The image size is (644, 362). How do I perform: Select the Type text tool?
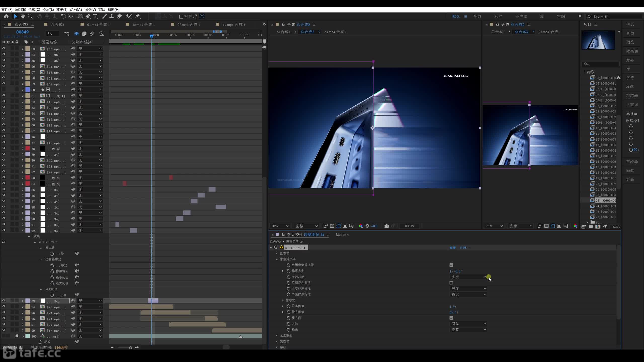(95, 16)
